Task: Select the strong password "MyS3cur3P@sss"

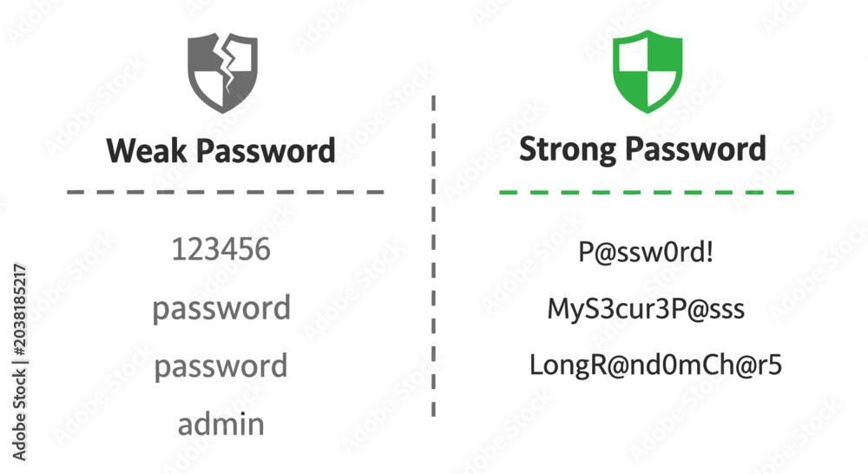Action: 646,310
